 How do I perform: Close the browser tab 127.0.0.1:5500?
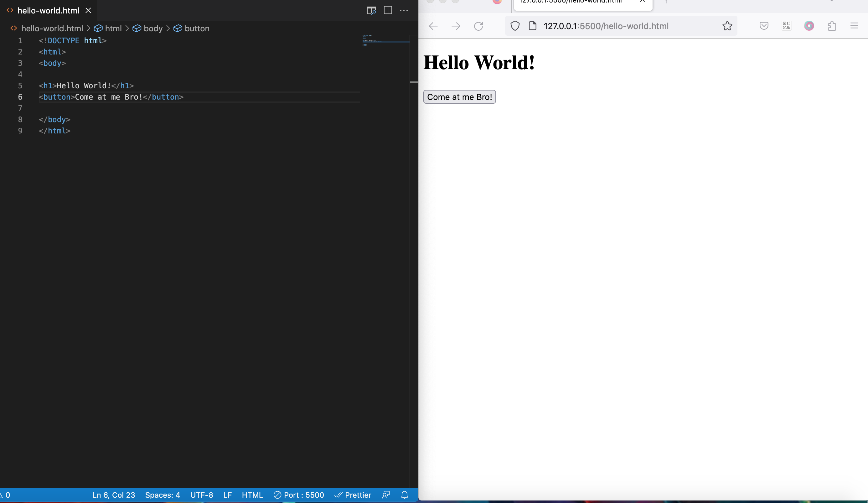643,1
